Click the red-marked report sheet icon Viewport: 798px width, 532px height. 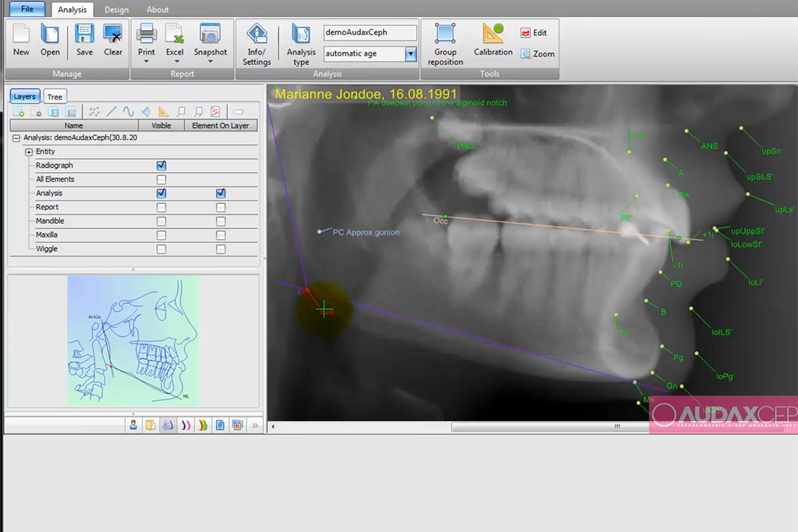click(x=215, y=112)
